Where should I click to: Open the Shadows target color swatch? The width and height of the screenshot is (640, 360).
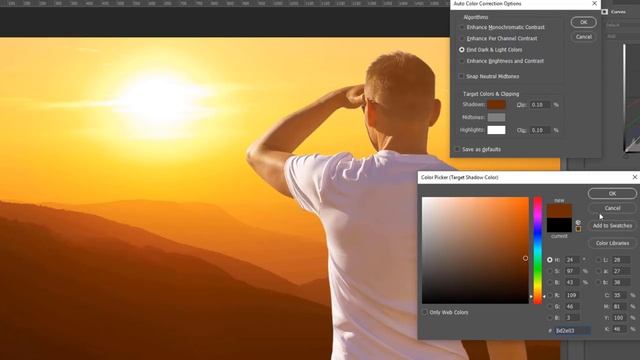(x=496, y=104)
